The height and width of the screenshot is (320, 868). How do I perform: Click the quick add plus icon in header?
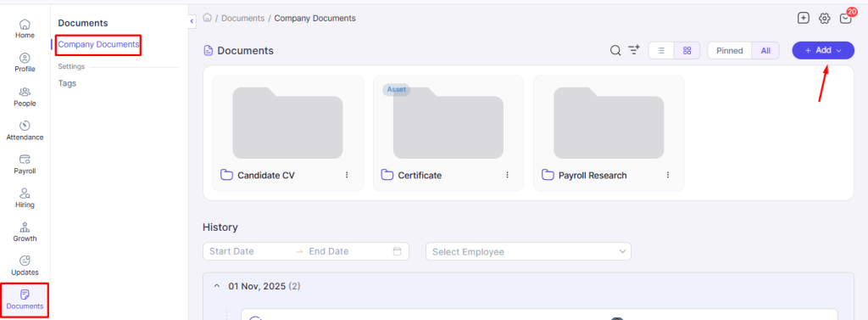pos(804,19)
